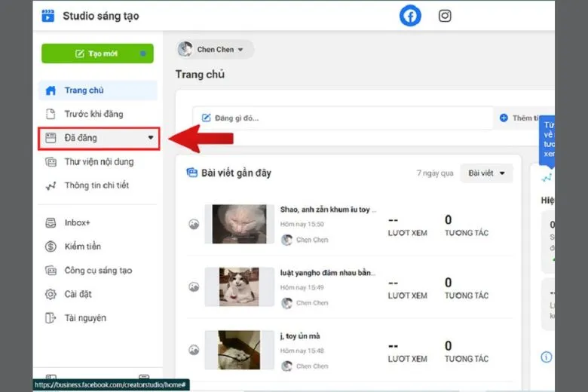
Task: Click the Facebook icon in header
Action: (x=410, y=16)
